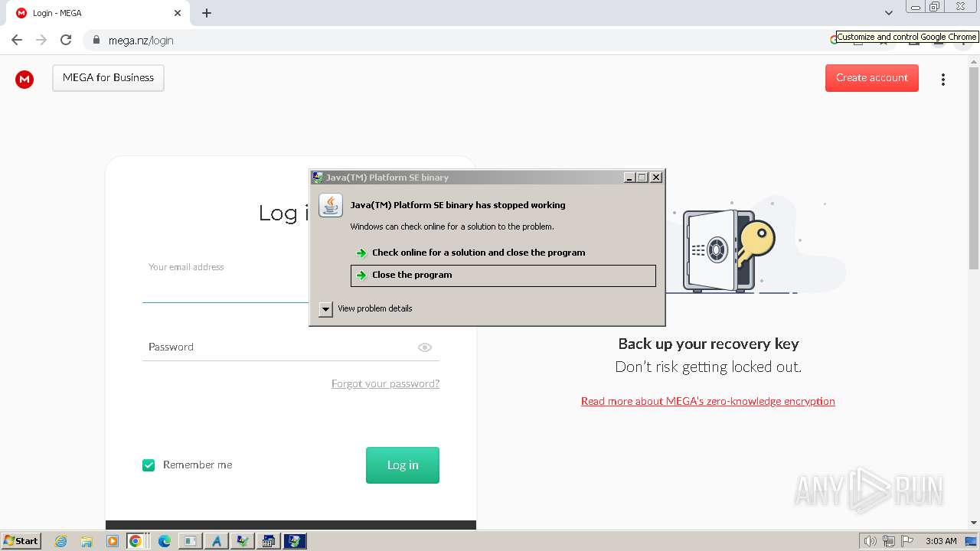Image resolution: width=980 pixels, height=551 pixels.
Task: Click the safe and key illustration
Action: (x=730, y=251)
